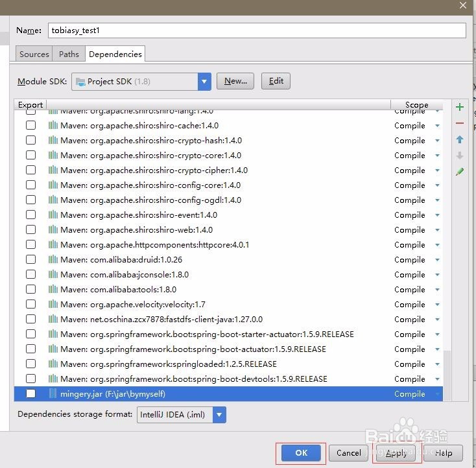Click the module Name input field
The height and width of the screenshot is (468, 476).
[257, 30]
